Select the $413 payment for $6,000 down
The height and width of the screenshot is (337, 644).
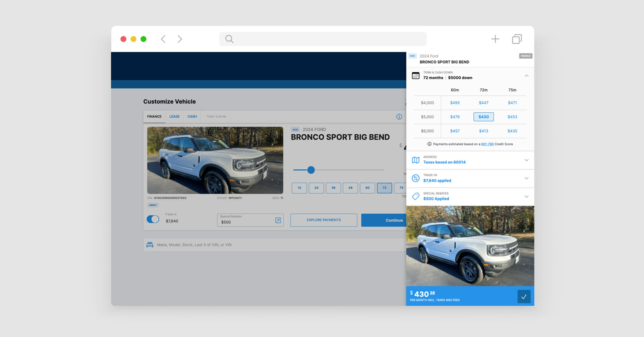483,131
